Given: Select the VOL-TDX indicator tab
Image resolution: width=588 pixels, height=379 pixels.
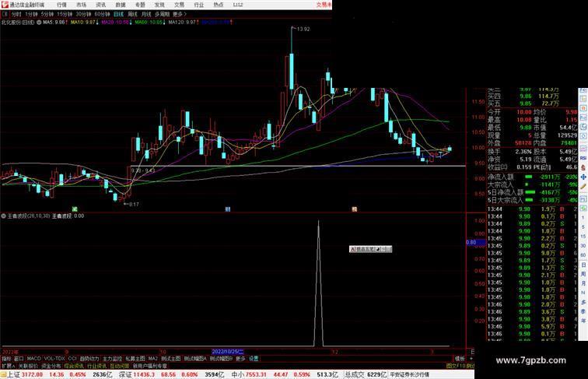Looking at the screenshot, I should (x=54, y=359).
